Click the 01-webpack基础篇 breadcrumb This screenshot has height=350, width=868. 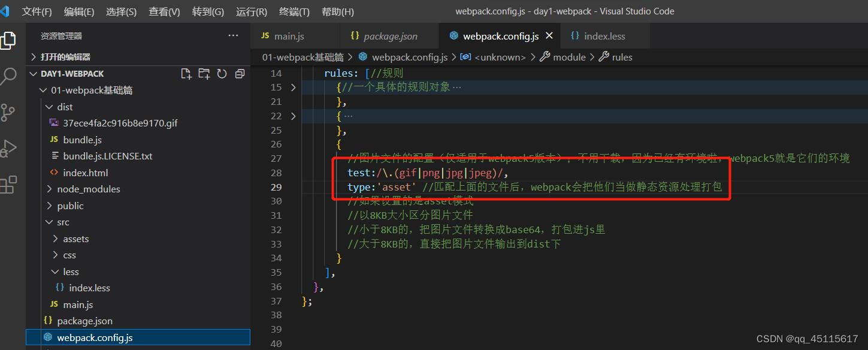[303, 57]
